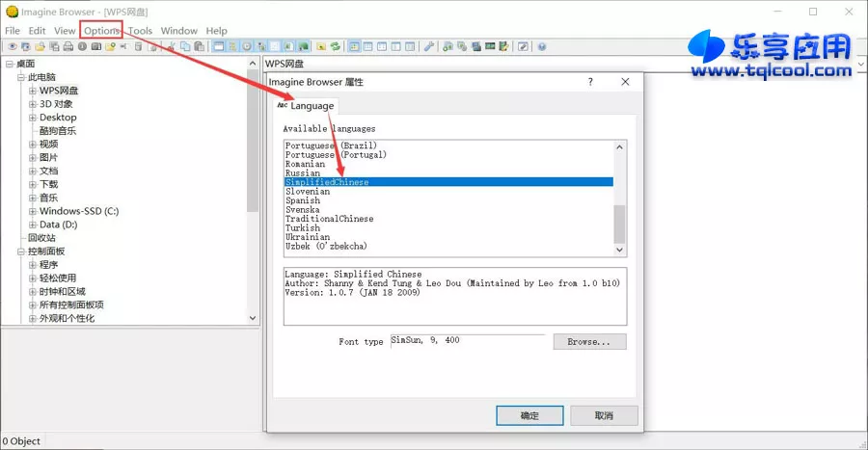Click the pencil edit icon near toolbar end
Image resolution: width=868 pixels, height=450 pixels.
click(523, 47)
